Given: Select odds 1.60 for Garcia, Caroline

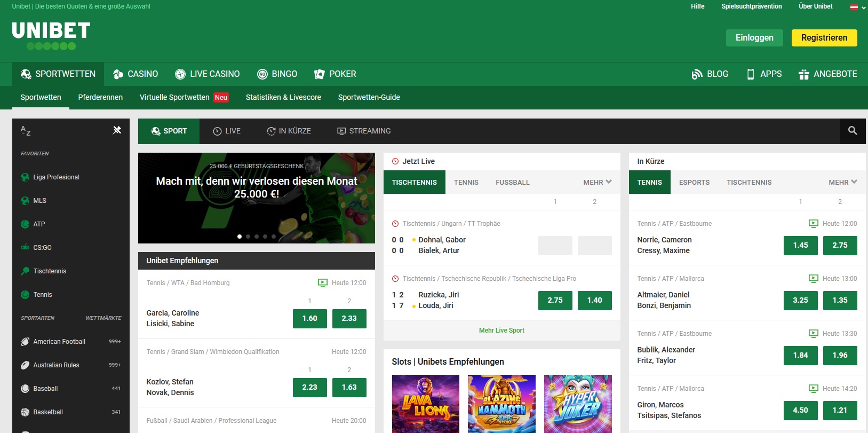Looking at the screenshot, I should tap(309, 318).
